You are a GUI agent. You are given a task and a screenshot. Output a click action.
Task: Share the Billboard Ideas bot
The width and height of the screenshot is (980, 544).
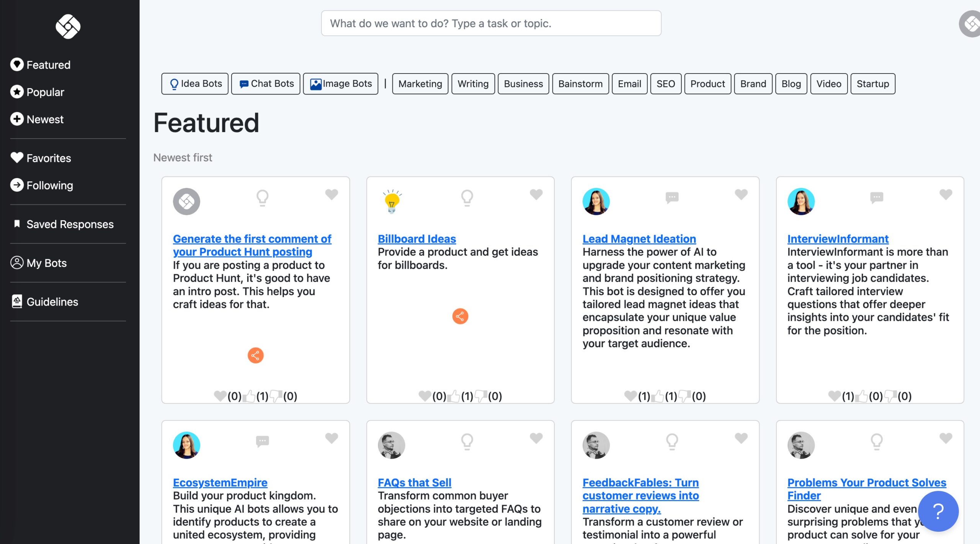pos(460,316)
